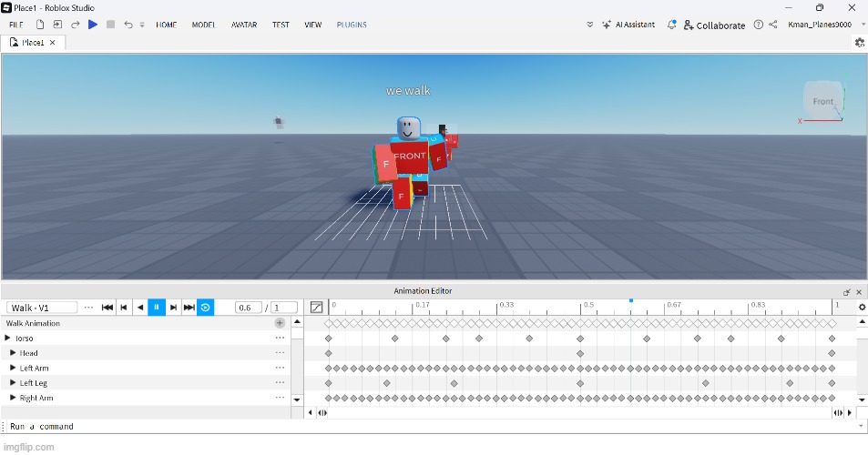Screen dimensions: 868x455
Task: Open Left Leg track options ellipsis
Action: [281, 382]
